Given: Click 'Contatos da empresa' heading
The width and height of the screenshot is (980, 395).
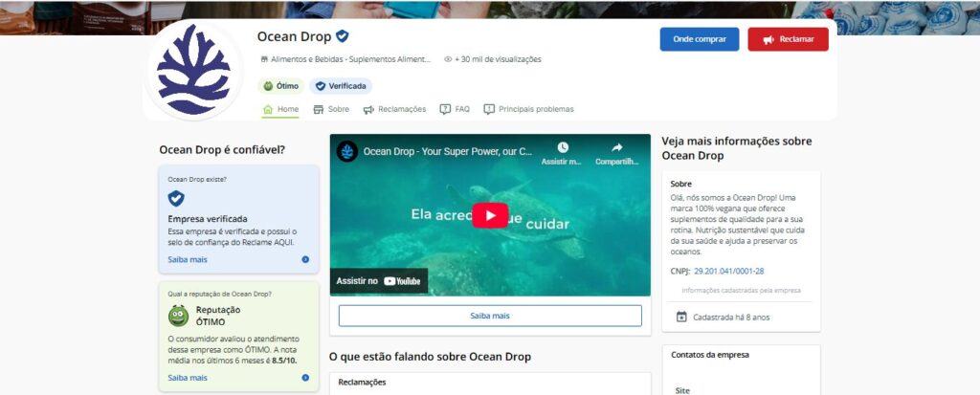Looking at the screenshot, I should (710, 355).
